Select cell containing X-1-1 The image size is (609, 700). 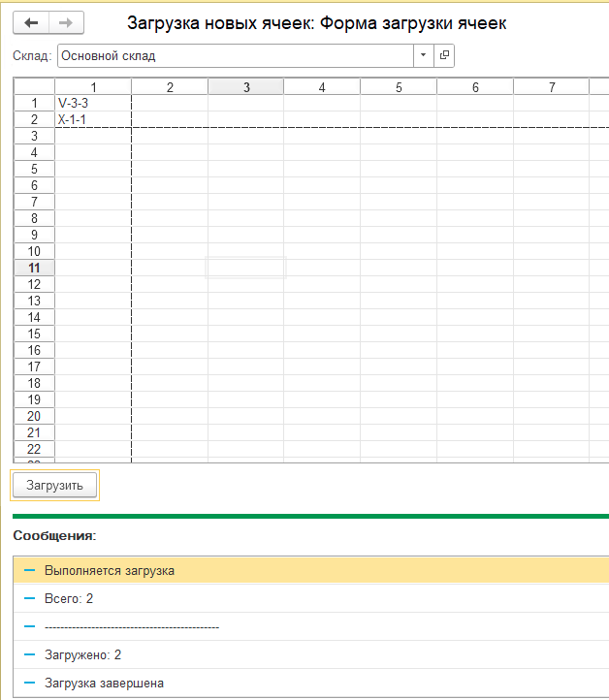click(93, 119)
